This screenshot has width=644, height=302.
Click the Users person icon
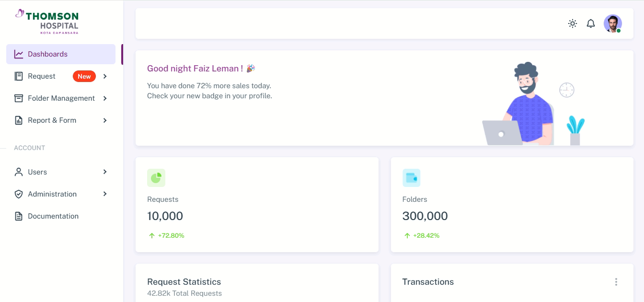[19, 172]
